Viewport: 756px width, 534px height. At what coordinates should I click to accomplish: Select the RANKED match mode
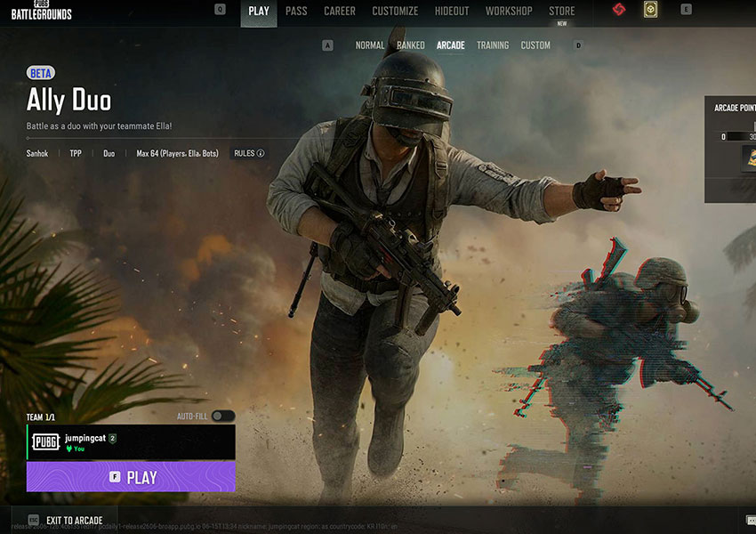pyautogui.click(x=410, y=45)
